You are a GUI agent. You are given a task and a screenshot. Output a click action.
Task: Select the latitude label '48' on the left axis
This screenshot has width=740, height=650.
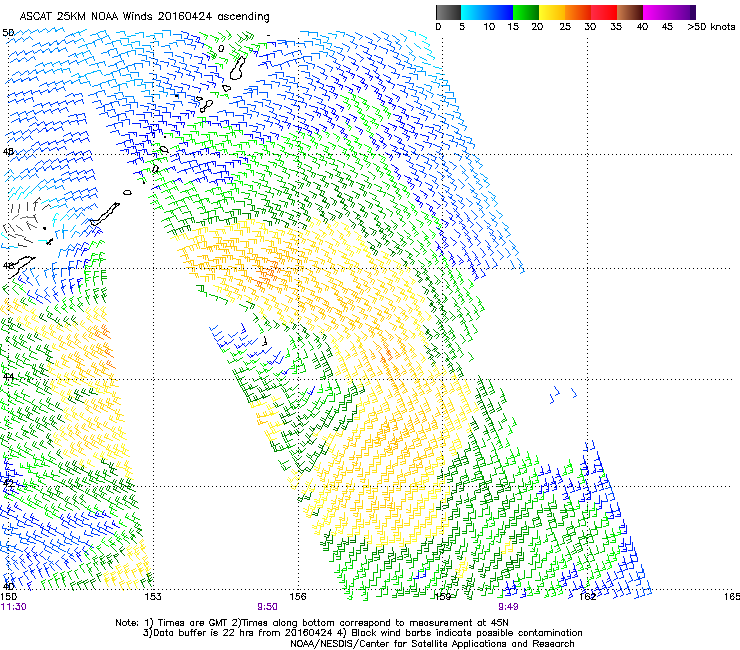[x=8, y=152]
